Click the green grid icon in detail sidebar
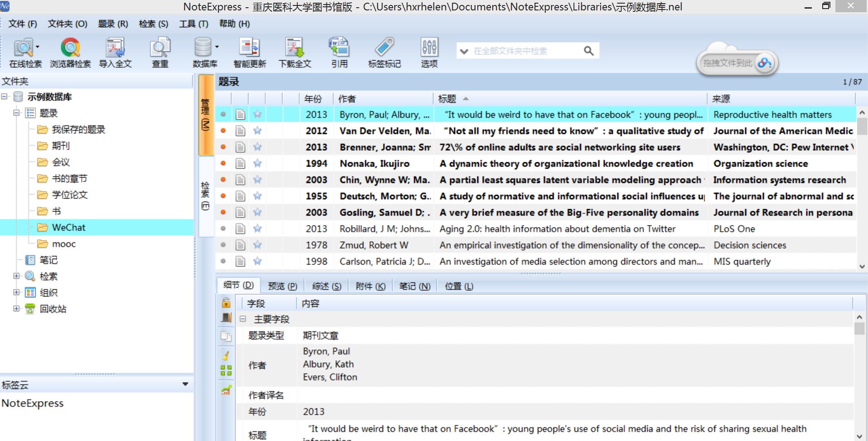Image resolution: width=868 pixels, height=441 pixels. tap(226, 371)
